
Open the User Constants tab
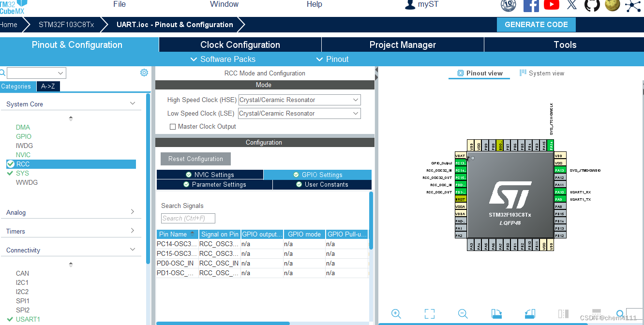[x=322, y=184]
